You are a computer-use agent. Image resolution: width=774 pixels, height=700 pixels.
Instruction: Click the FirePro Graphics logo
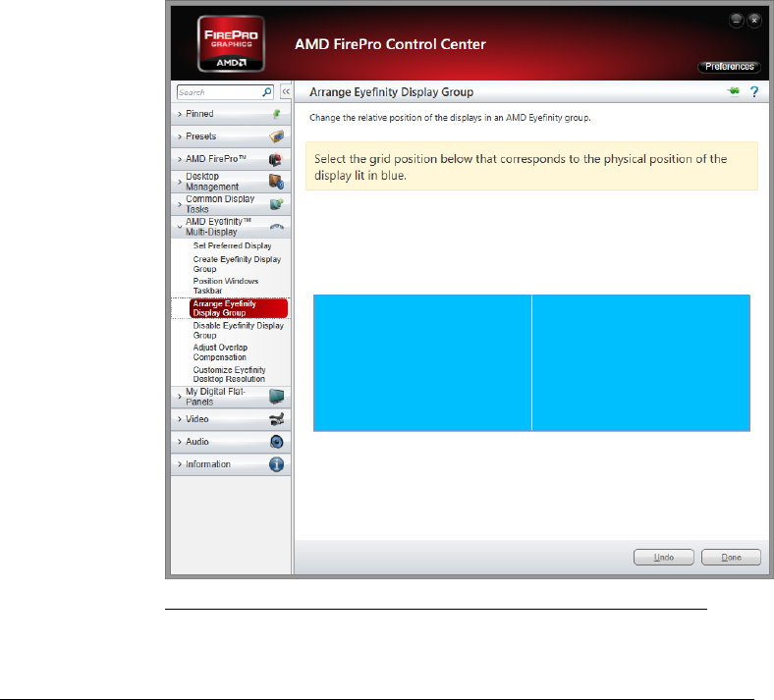click(x=231, y=44)
